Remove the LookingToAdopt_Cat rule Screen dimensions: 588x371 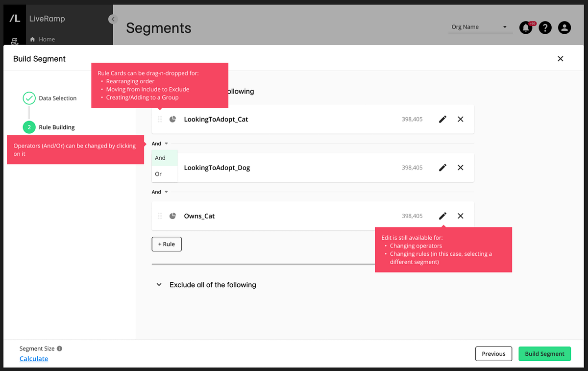[x=461, y=119]
